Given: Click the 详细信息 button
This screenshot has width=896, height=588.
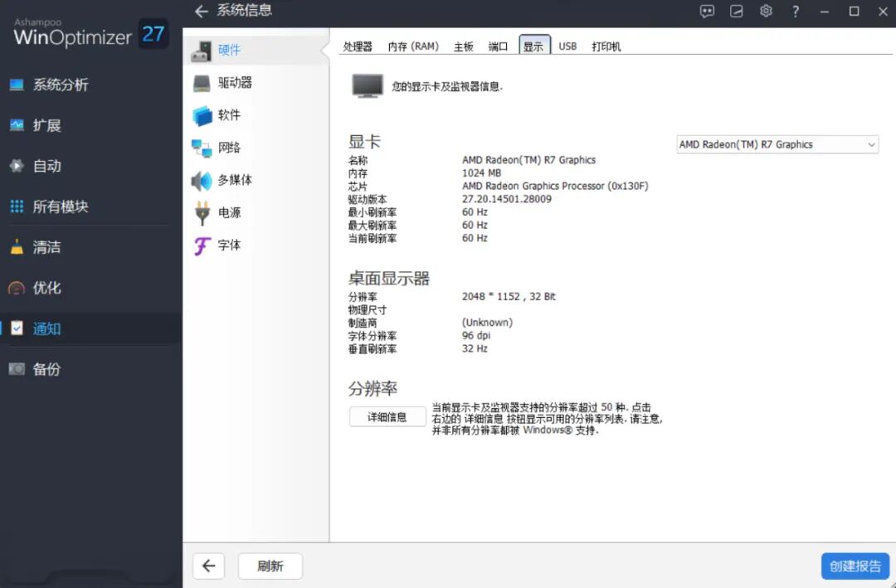Looking at the screenshot, I should 387,416.
